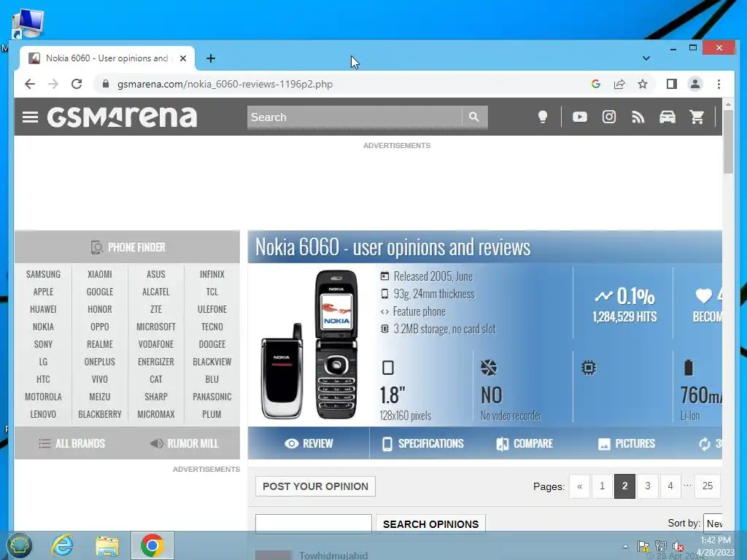Image resolution: width=747 pixels, height=560 pixels.
Task: Click the GSMArena logo
Action: pos(122,117)
